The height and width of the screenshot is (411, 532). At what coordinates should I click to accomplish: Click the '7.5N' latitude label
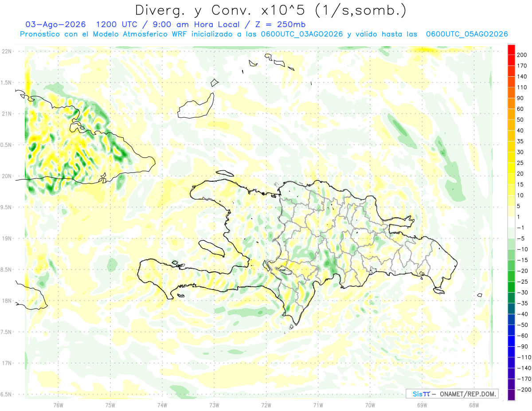6,332
